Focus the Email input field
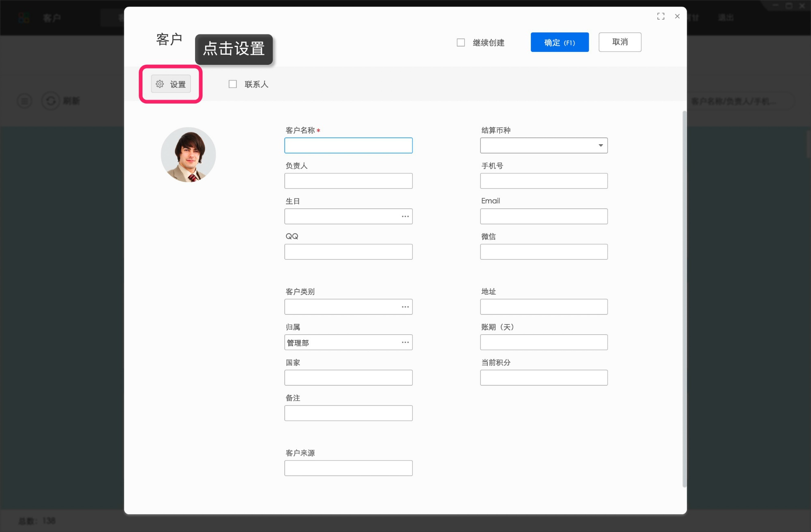 pyautogui.click(x=544, y=216)
